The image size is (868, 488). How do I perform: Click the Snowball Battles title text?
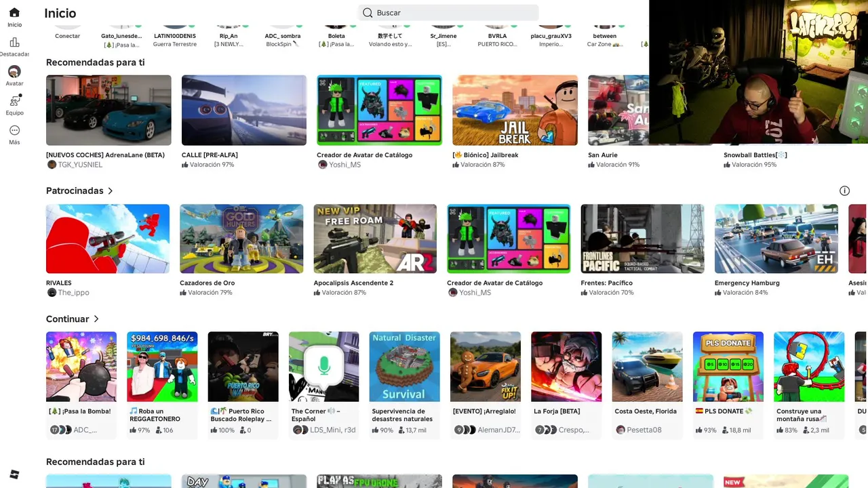[x=755, y=155]
